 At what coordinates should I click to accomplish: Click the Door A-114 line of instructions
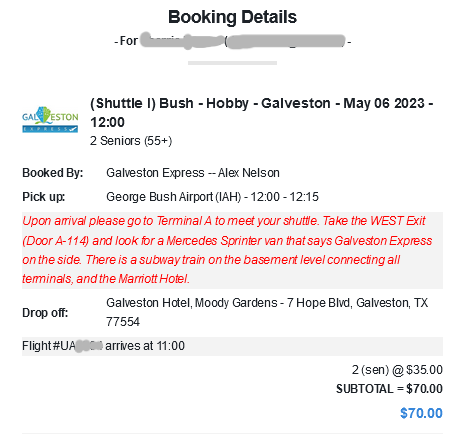(227, 241)
